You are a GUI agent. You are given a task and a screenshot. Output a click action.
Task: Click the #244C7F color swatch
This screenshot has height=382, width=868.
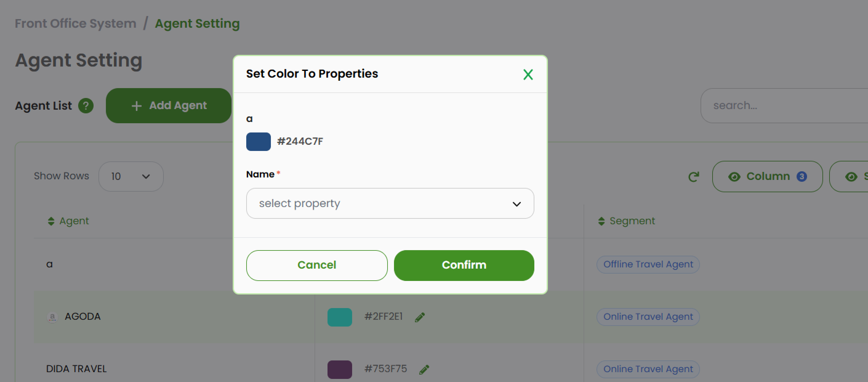(x=258, y=142)
